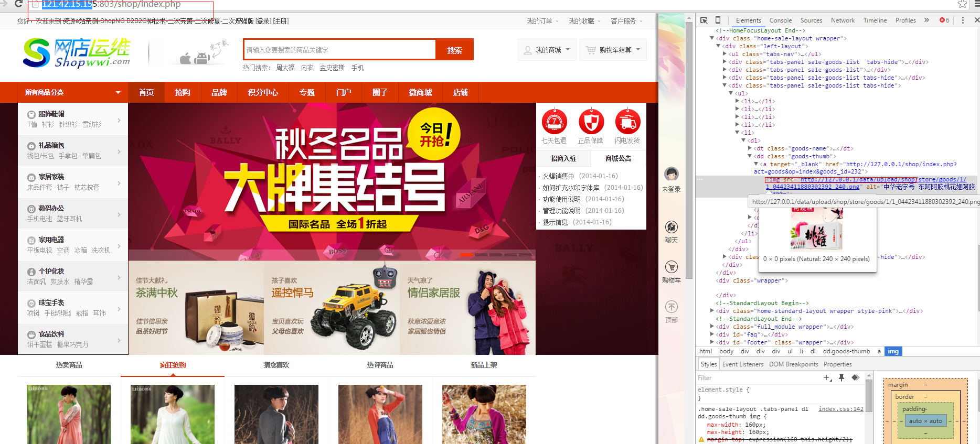
Task: Click the browser reload icon
Action: tap(18, 4)
